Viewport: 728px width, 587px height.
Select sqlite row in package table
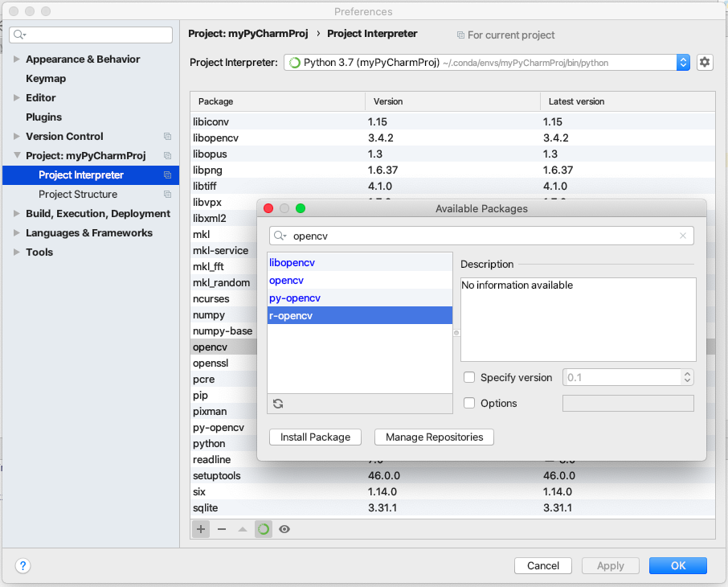pos(452,507)
